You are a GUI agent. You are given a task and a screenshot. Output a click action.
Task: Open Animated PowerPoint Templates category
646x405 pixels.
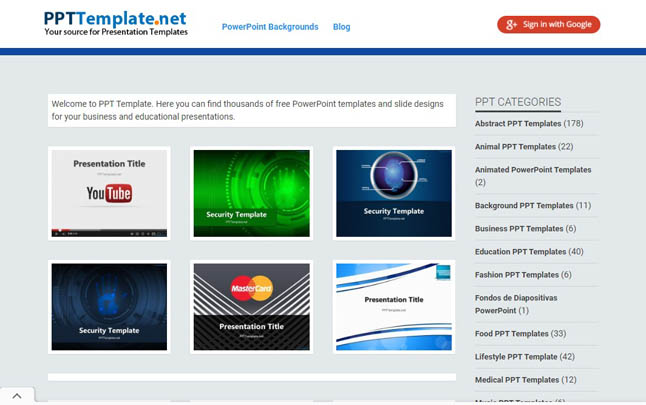tap(533, 170)
